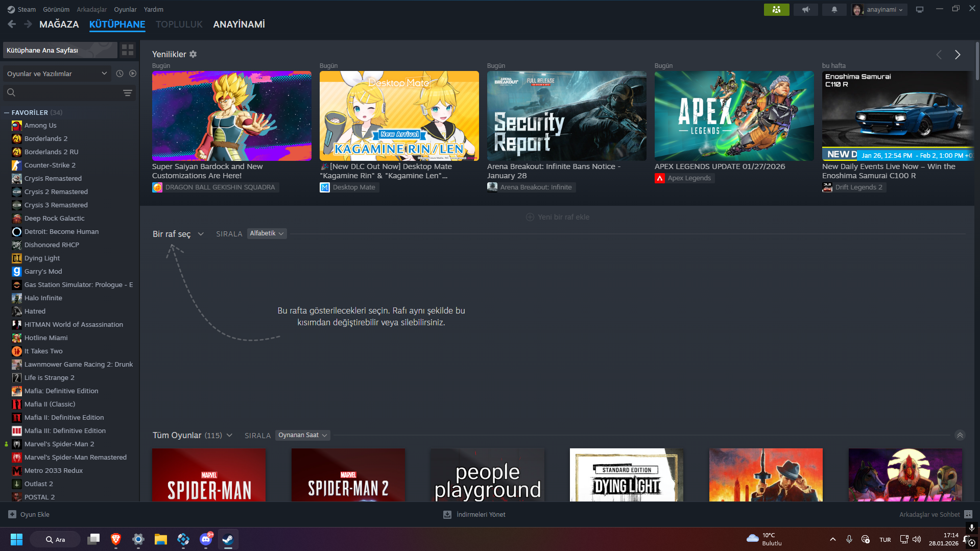980x551 pixels.
Task: Show next news items arrow
Action: [958, 55]
